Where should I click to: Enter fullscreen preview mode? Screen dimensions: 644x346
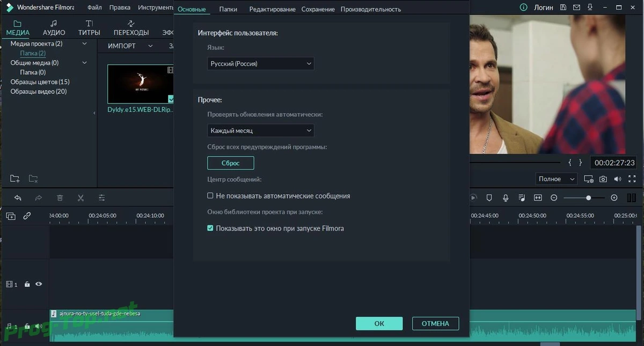[x=632, y=179]
